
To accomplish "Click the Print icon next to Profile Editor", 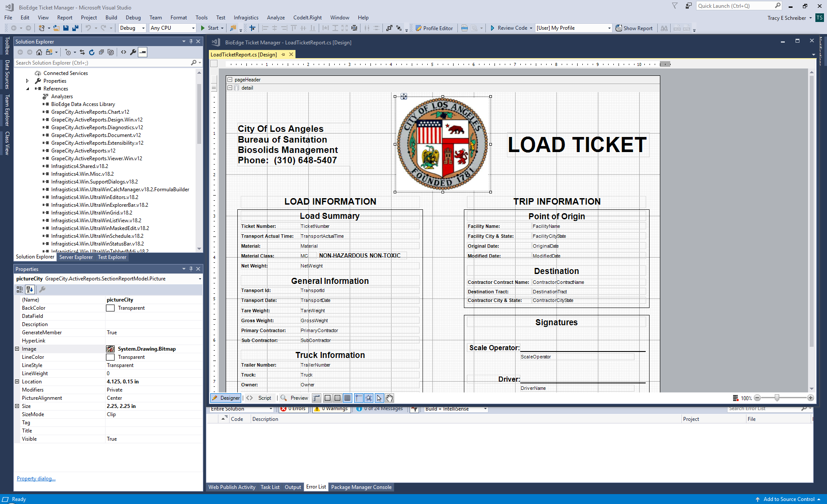I will pyautogui.click(x=464, y=28).
